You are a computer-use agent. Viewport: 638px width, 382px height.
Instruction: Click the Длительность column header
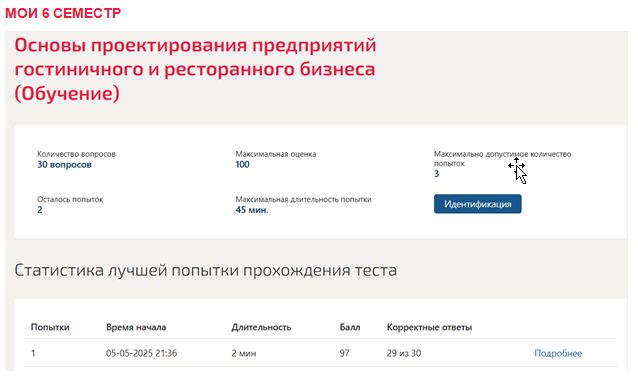click(261, 327)
